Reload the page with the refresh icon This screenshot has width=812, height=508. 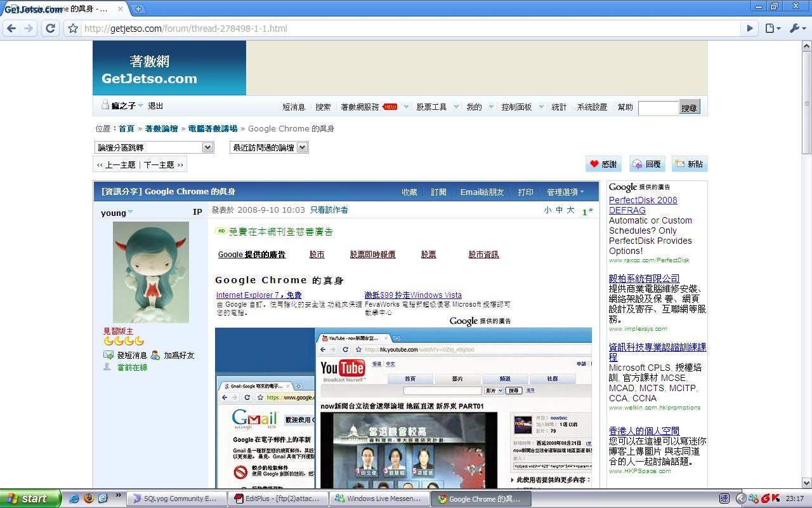50,28
